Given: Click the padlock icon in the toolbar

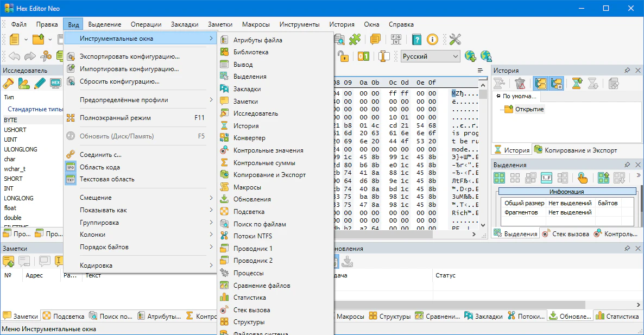Looking at the screenshot, I should tap(343, 56).
